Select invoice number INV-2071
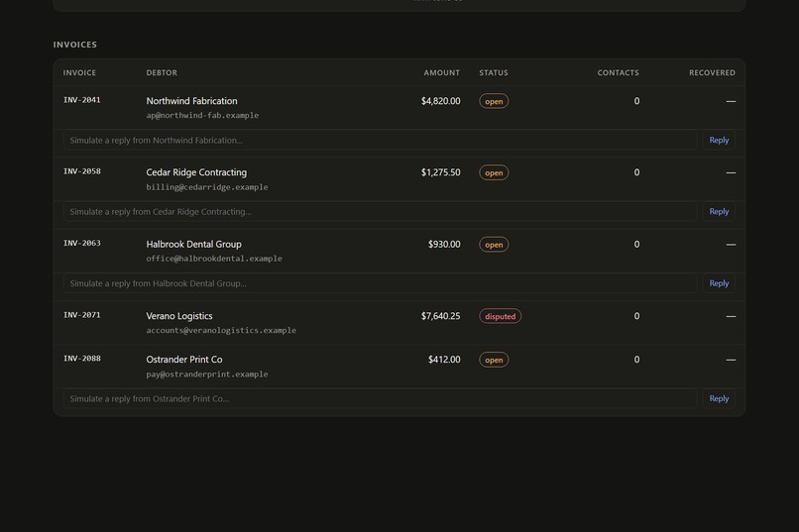This screenshot has width=799, height=532. [x=82, y=315]
